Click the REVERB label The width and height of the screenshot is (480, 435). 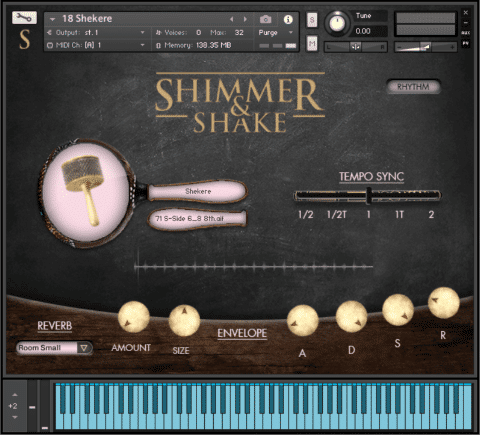[55, 326]
